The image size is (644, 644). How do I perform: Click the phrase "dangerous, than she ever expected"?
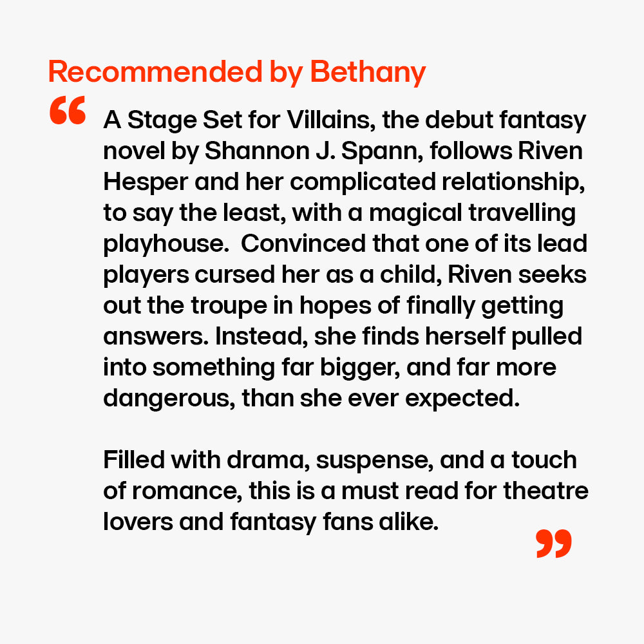coord(311,399)
